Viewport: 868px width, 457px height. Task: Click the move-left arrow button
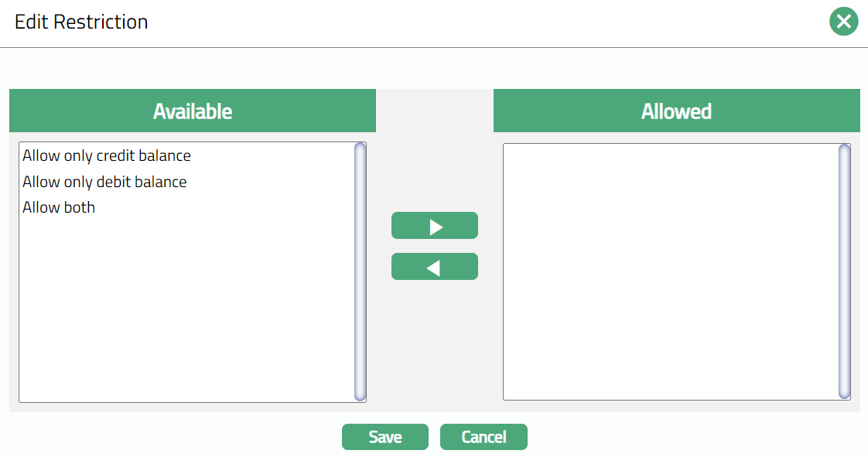435,267
